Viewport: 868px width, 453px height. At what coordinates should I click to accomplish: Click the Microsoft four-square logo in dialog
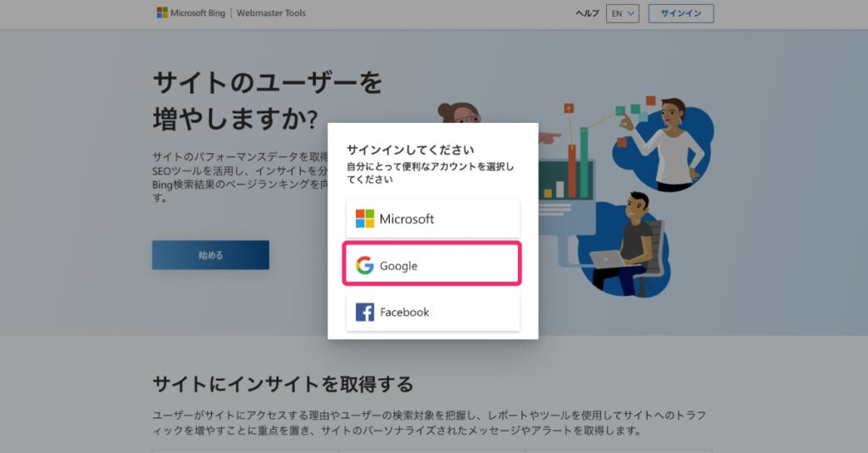coord(364,219)
